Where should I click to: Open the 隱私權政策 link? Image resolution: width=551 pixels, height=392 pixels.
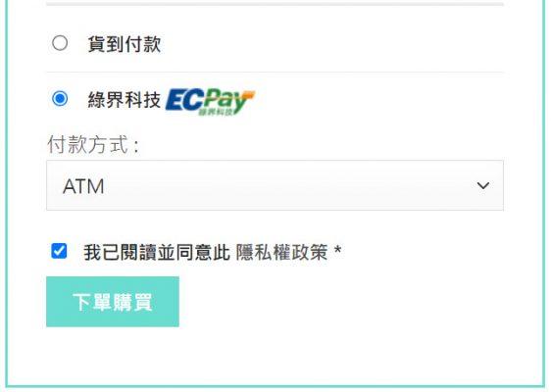tap(281, 252)
